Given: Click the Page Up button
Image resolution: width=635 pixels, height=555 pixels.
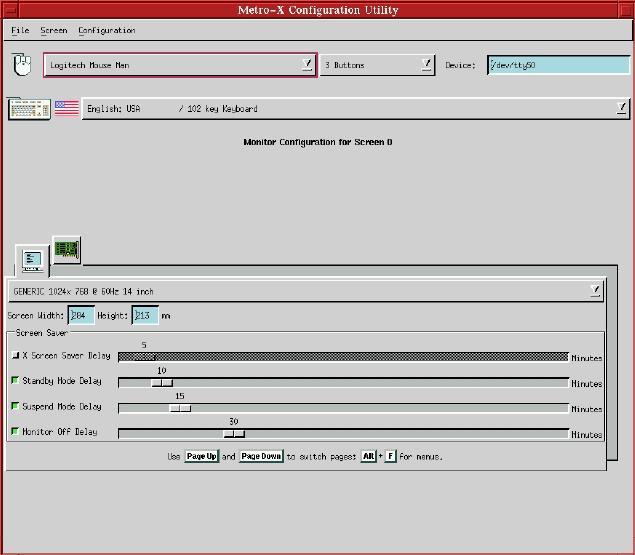Looking at the screenshot, I should (x=201, y=457).
